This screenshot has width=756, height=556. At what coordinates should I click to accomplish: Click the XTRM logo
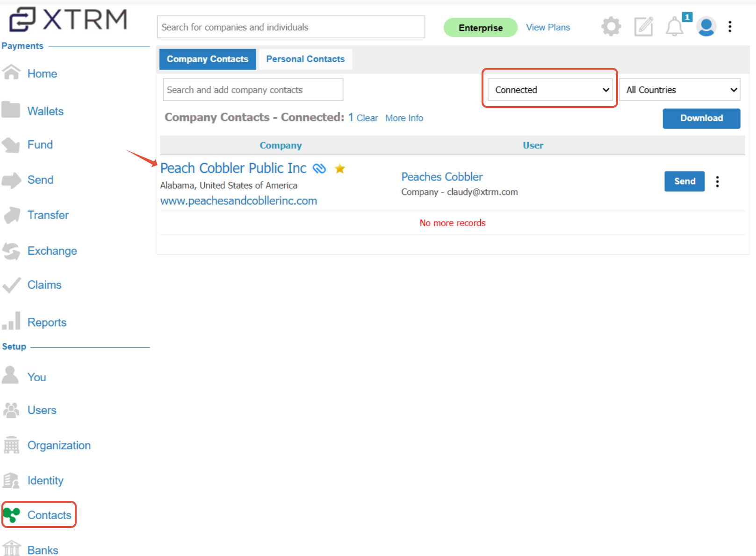68,19
